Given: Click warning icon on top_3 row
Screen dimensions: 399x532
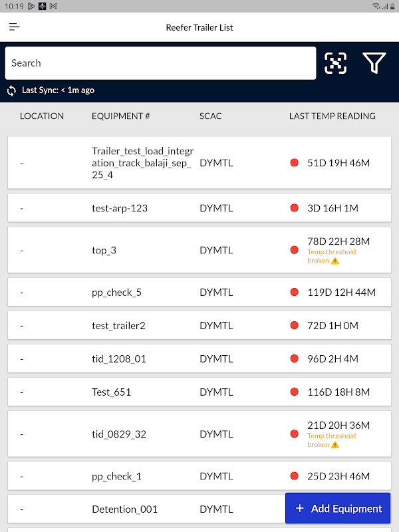Looking at the screenshot, I should [335, 261].
